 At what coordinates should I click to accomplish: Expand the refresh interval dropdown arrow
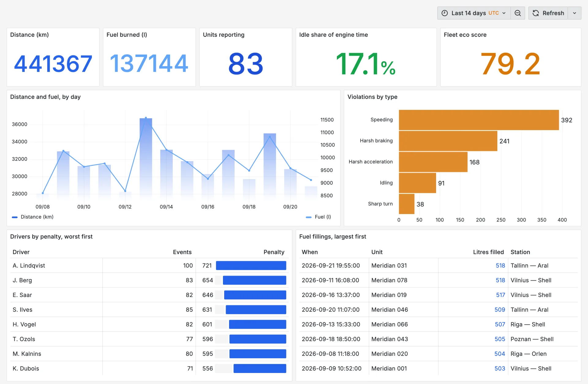(x=575, y=13)
